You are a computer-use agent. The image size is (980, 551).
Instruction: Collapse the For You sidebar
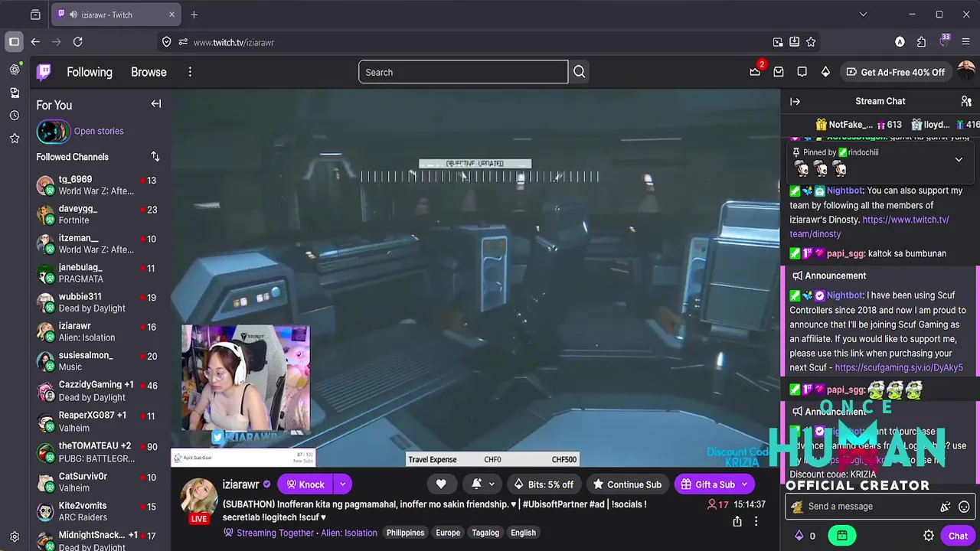pos(156,104)
